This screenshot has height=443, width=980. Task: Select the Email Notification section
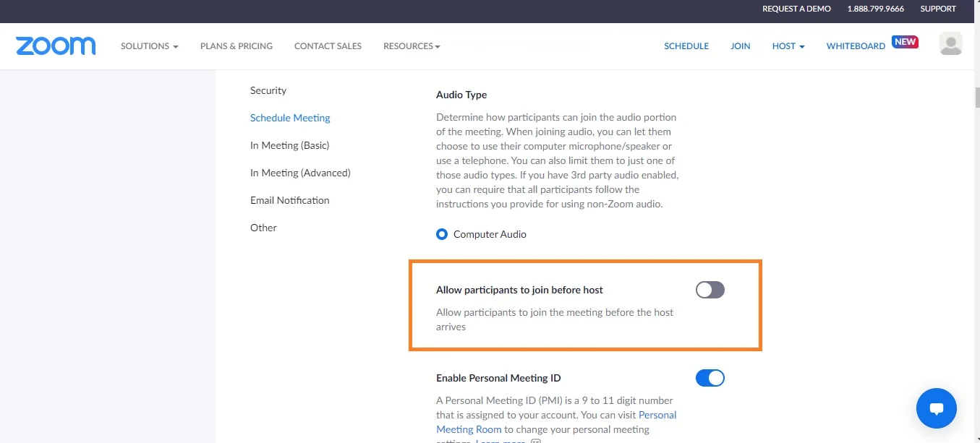click(289, 200)
